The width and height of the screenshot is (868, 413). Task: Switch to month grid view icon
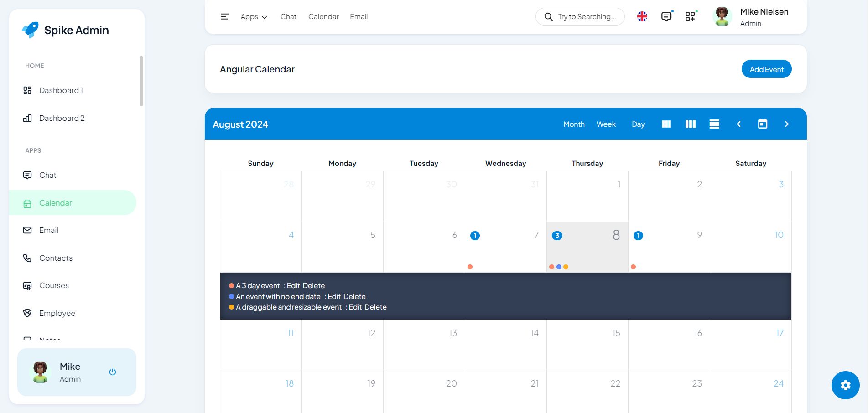coord(666,124)
